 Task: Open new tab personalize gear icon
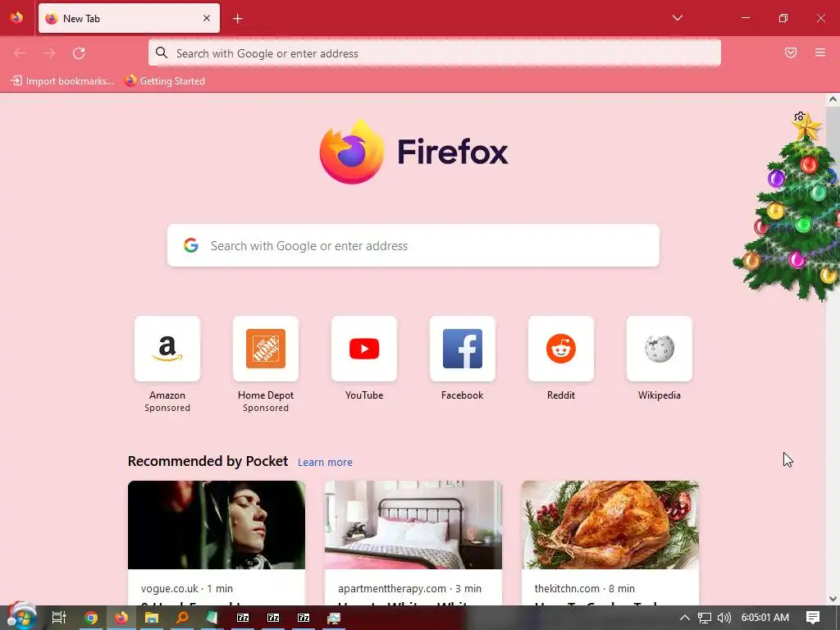799,116
